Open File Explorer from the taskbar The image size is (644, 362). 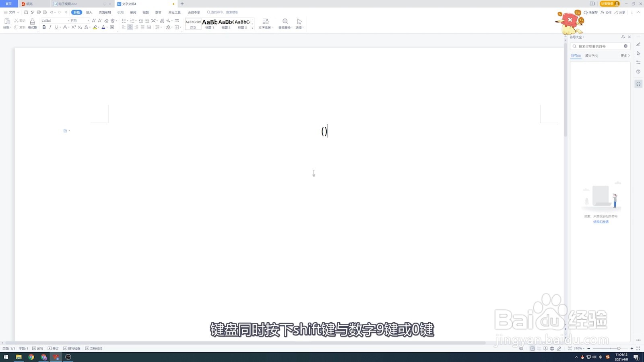[19, 357]
